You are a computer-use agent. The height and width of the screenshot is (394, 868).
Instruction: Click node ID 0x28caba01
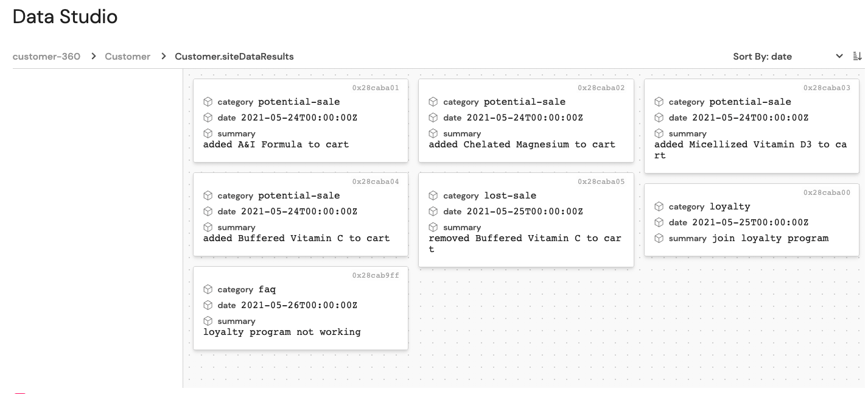376,88
